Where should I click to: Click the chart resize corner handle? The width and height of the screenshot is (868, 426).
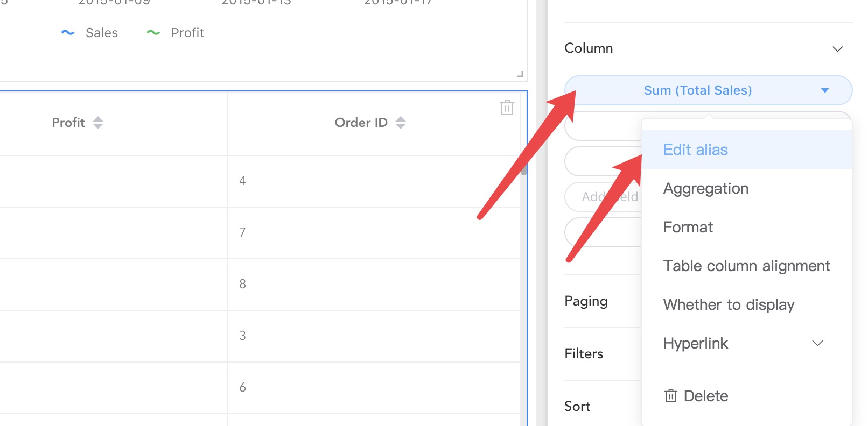click(x=520, y=74)
